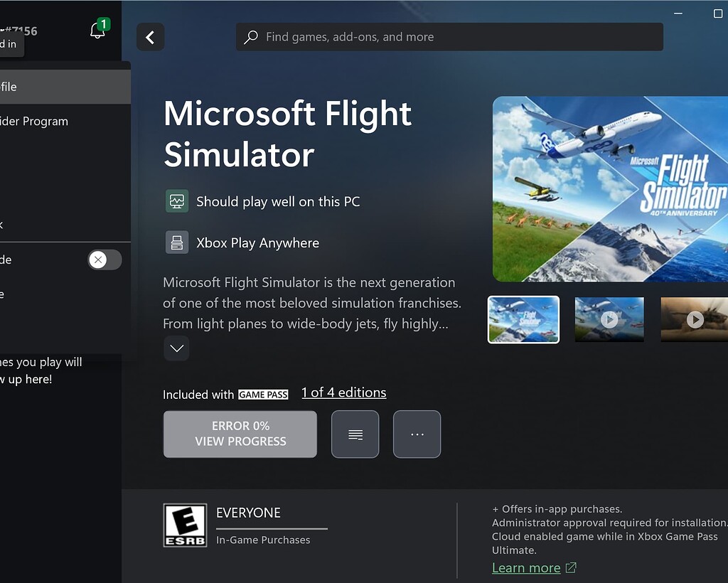The width and height of the screenshot is (728, 583).
Task: Open the Learn more link
Action: tap(526, 567)
